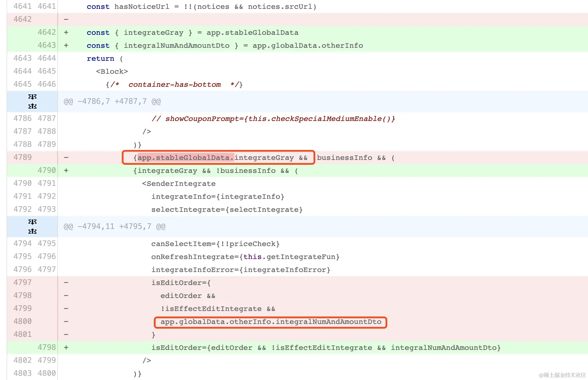Click new line number 4798
Screen dimensions: 588x380
point(47,347)
